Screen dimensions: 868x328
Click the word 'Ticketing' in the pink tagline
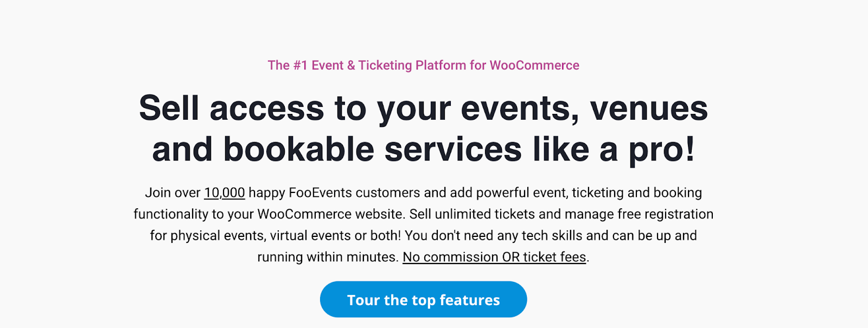click(385, 65)
